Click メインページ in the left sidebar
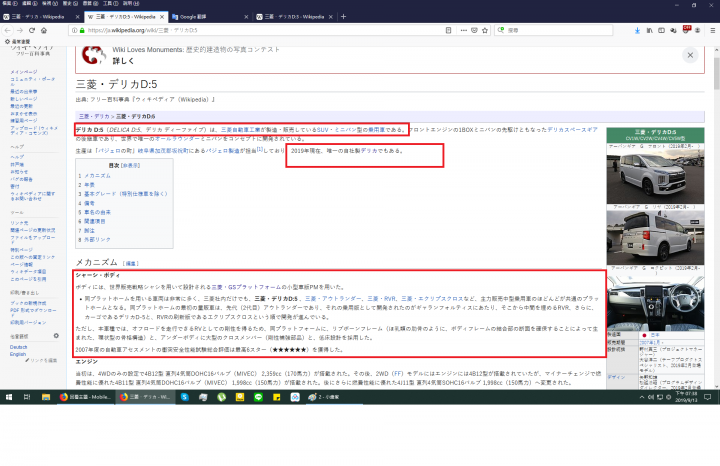 [x=24, y=72]
